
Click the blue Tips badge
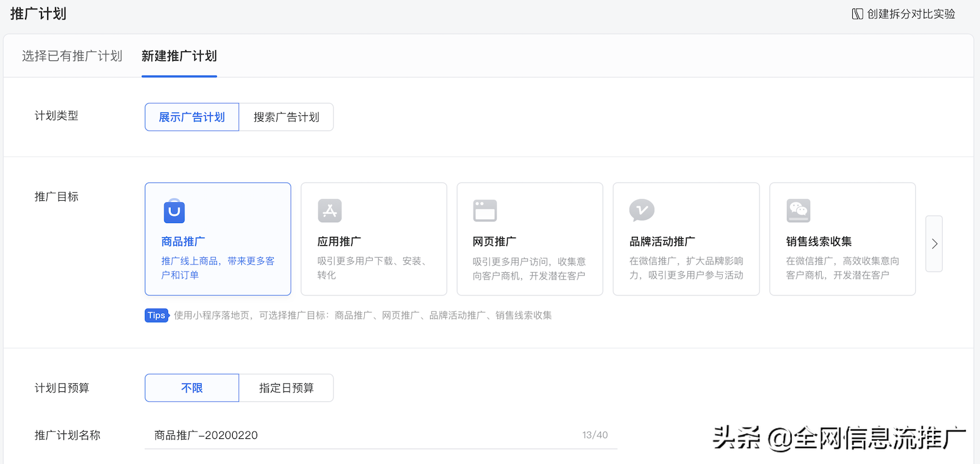156,315
